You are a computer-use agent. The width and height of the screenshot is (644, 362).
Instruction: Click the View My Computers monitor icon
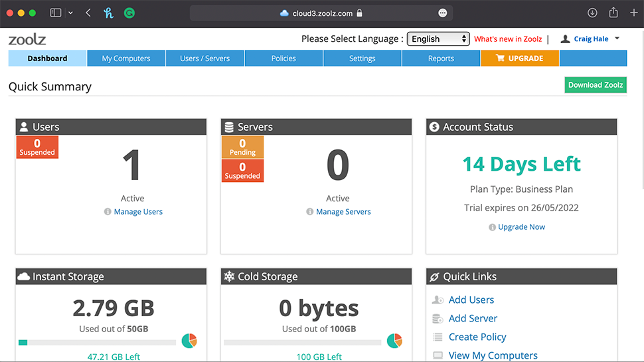[438, 355]
